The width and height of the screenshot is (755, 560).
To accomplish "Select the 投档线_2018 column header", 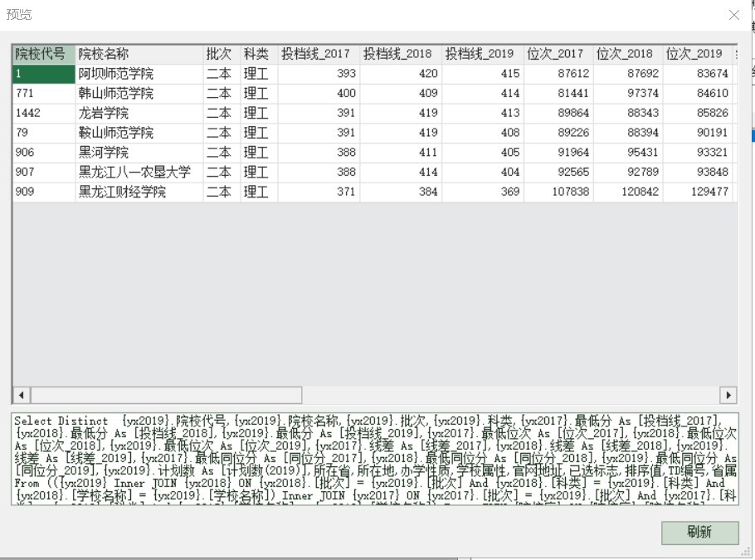I will click(x=401, y=54).
